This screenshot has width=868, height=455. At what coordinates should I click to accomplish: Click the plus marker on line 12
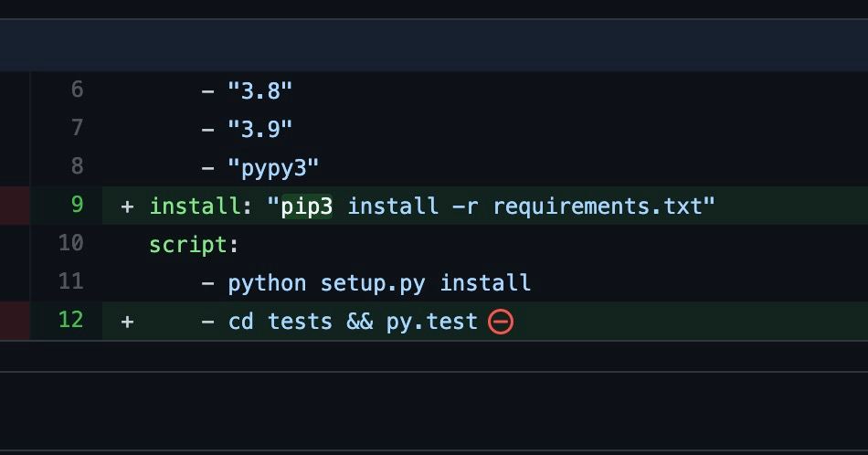tap(127, 322)
